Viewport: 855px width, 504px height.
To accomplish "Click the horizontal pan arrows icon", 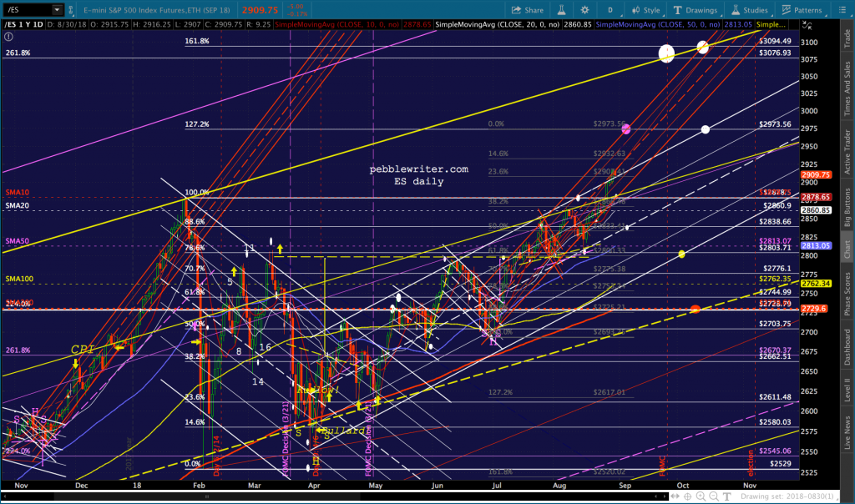I will pos(675,496).
